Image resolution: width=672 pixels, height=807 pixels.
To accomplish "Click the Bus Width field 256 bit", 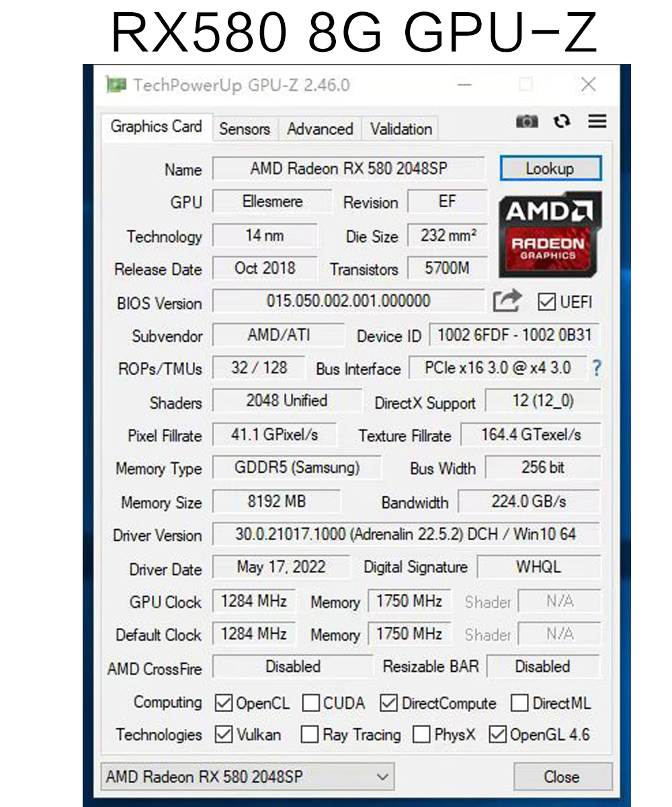I will coord(543,467).
